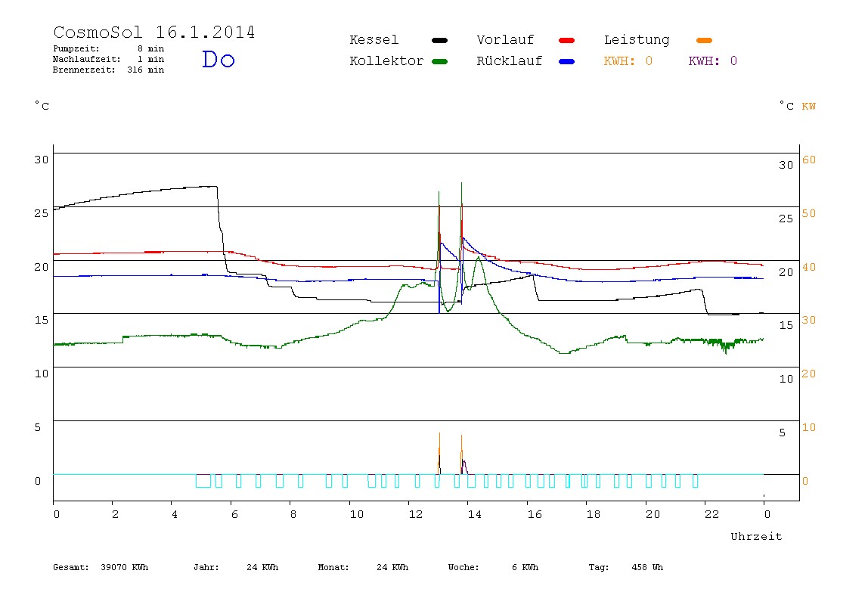Select the "Brennerzeit: 316 min" line
Viewport: 868px width, 614px height.
[x=109, y=70]
